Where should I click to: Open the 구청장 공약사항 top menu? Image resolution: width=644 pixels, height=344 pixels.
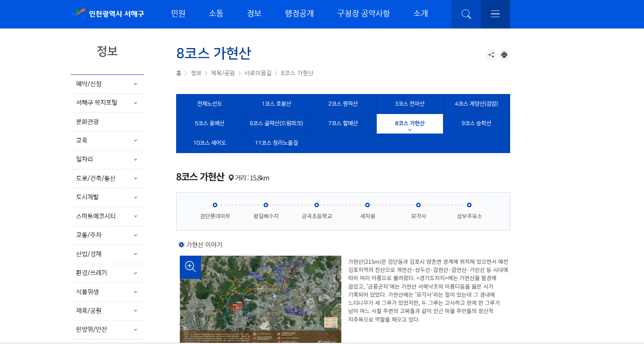tap(364, 14)
